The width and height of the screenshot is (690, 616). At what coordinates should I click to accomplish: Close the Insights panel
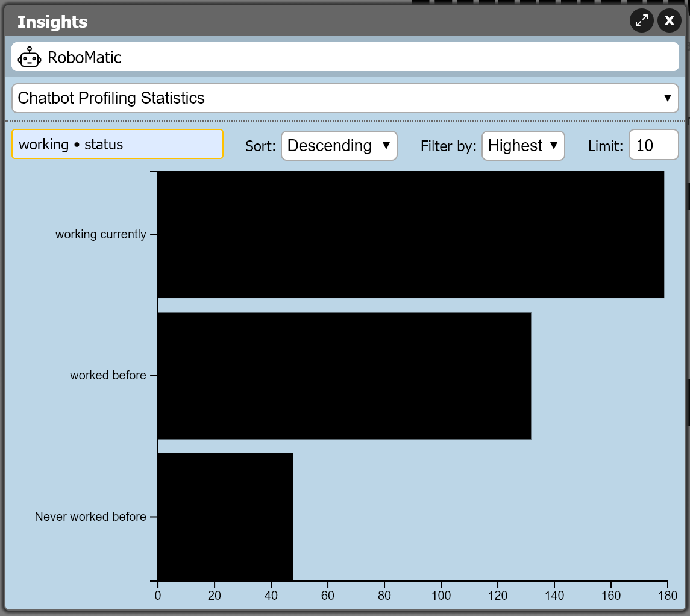670,20
